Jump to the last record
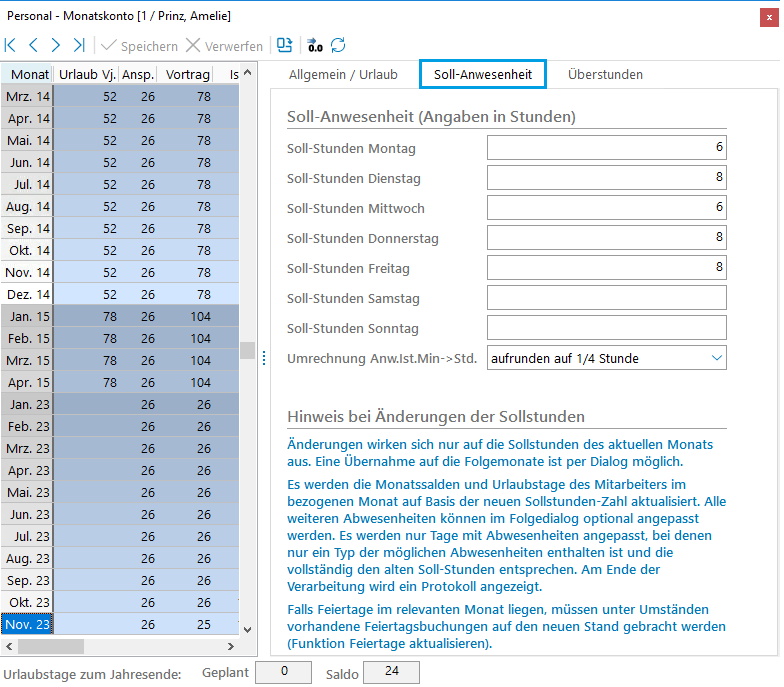Image resolution: width=784 pixels, height=687 pixels. (x=79, y=45)
